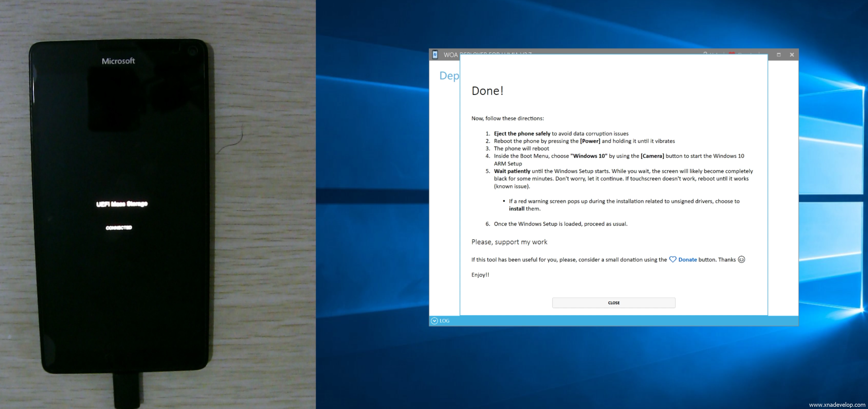Expand the LOG panel using chevron icon

point(434,321)
